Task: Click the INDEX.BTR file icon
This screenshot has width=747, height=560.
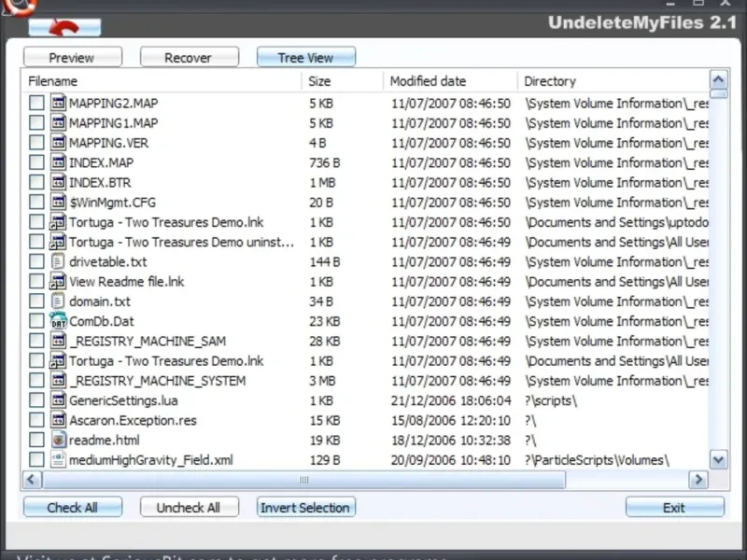Action: (x=58, y=182)
